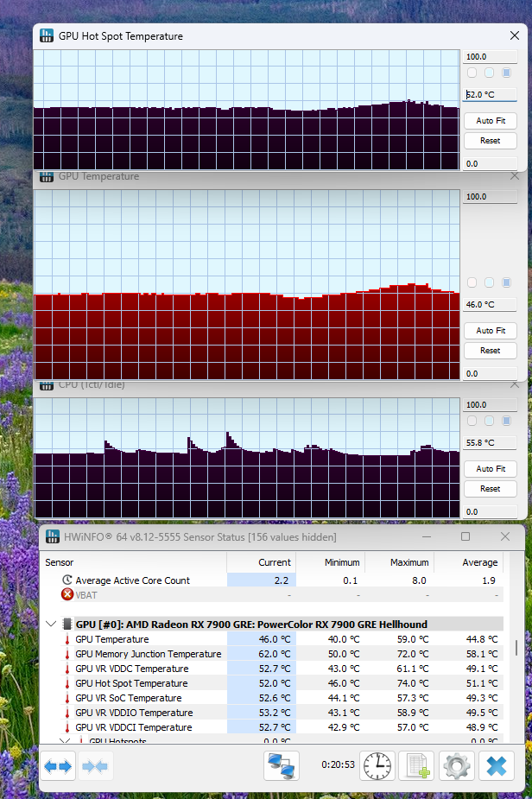This screenshot has height=799, width=532.
Task: Click the first color box in GPU Hot Spot graph
Action: tap(472, 73)
